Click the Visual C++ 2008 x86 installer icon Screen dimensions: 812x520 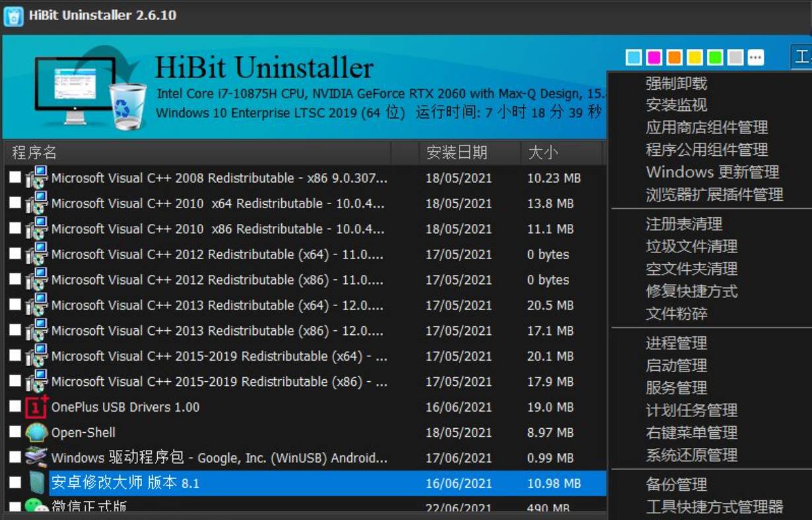point(36,178)
